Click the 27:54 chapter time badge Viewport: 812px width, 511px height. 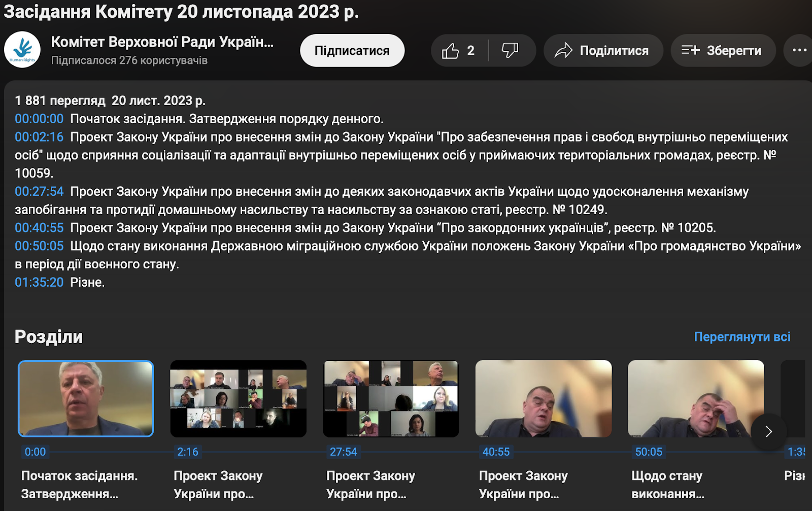click(x=344, y=452)
